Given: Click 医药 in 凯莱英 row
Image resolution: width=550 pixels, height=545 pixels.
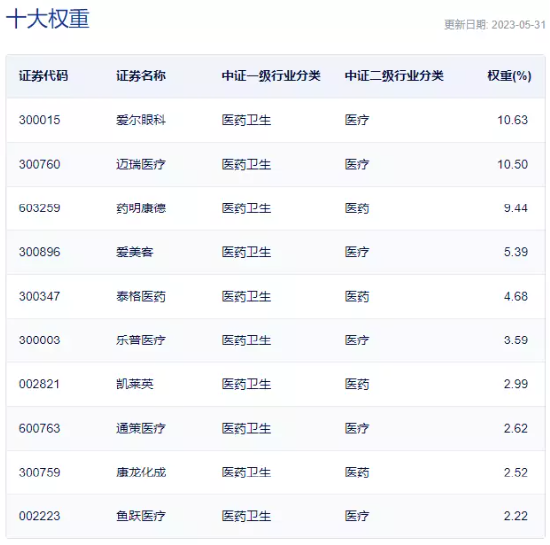Looking at the screenshot, I should pos(357,384).
